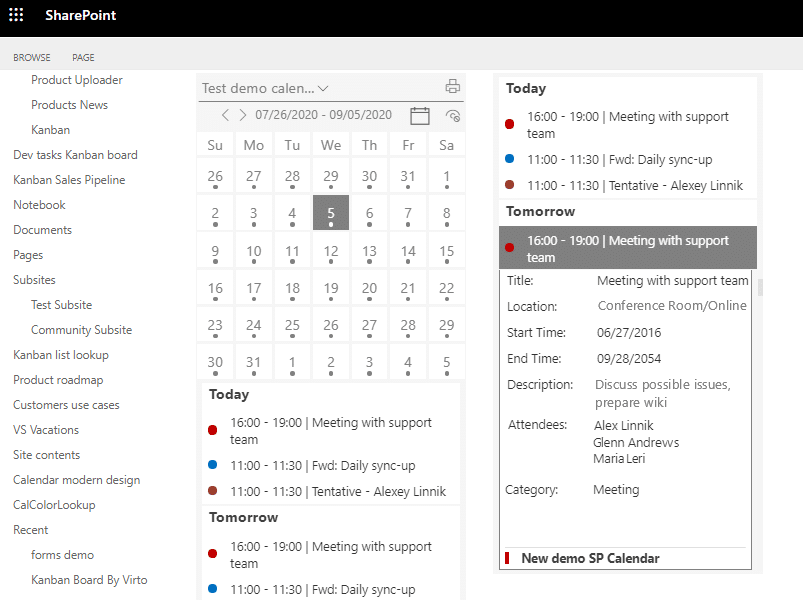
Task: Open Products News link
Action: [x=70, y=105]
